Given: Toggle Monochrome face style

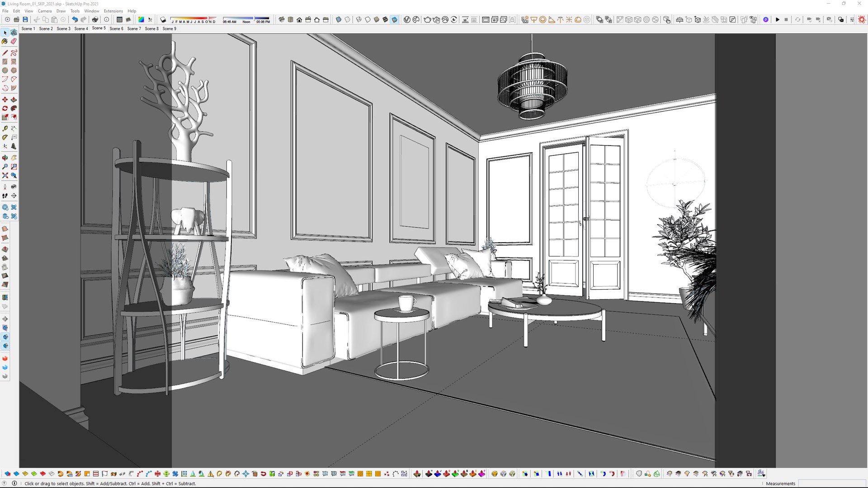Looking at the screenshot, I should (x=395, y=19).
